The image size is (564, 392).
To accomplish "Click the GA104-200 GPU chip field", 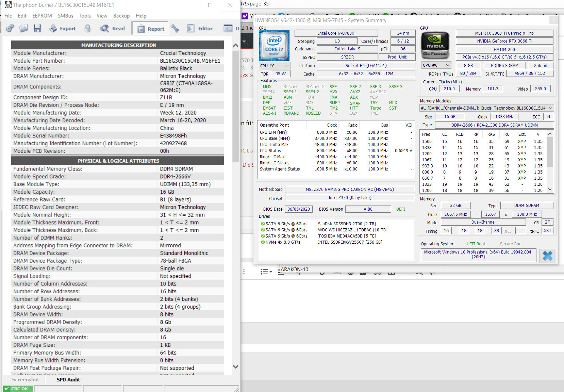I will [x=504, y=49].
